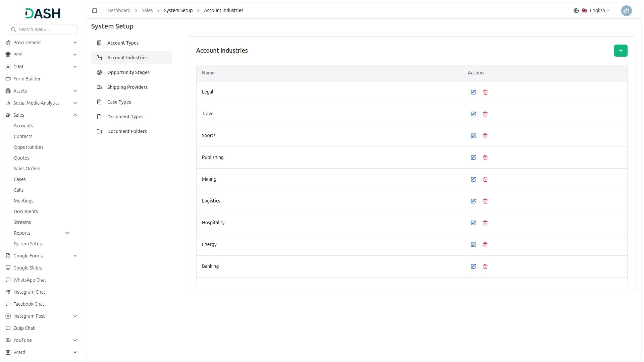
Task: Click edit icon for Mining
Action: [x=473, y=179]
